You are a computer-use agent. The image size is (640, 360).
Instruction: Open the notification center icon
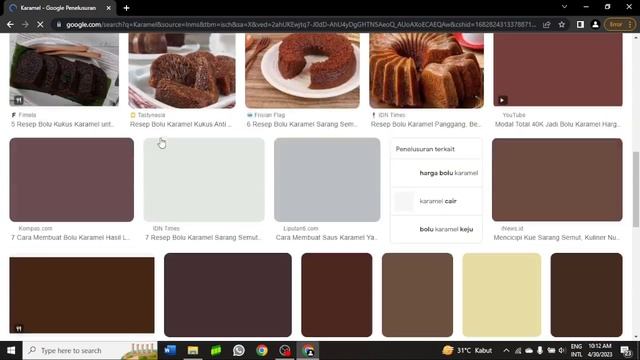pos(625,351)
